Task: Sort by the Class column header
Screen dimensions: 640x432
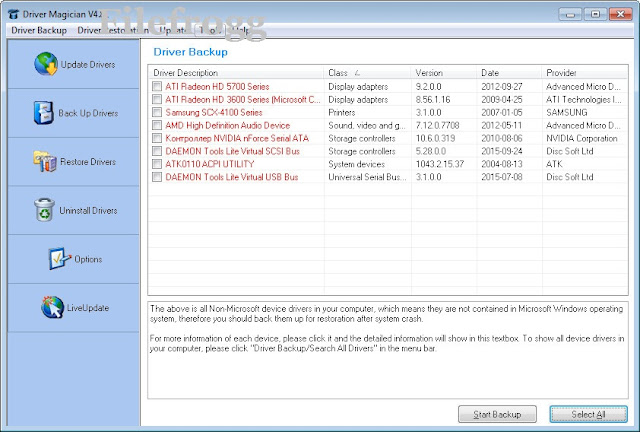Action: coord(368,73)
